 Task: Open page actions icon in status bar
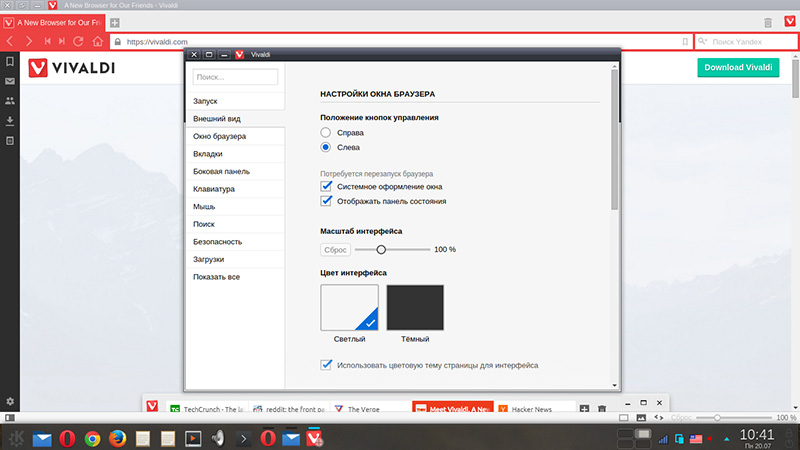659,417
